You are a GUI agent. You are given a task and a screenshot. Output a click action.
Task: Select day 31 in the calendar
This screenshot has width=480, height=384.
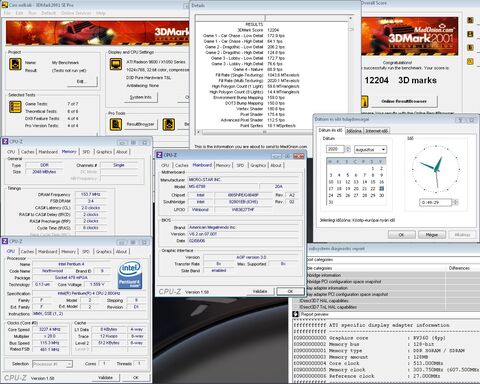click(x=331, y=202)
